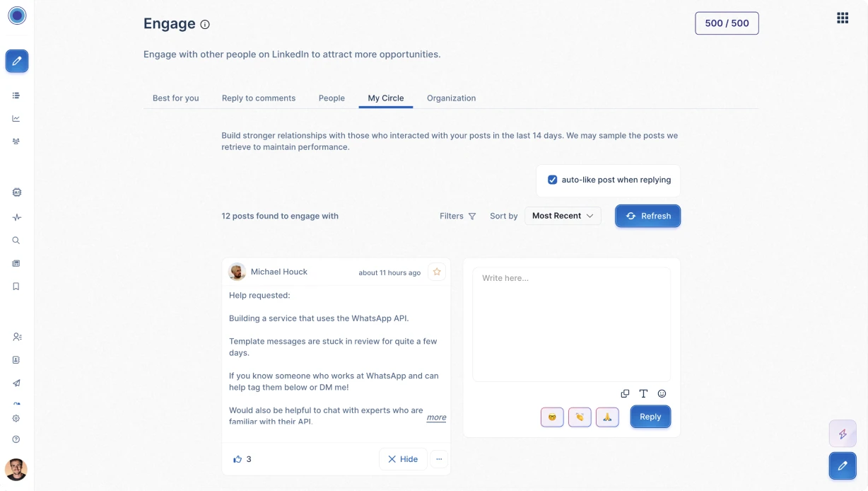Screen dimensions: 868x491
Task: Open the Most Recent sort dropdown
Action: (x=562, y=216)
